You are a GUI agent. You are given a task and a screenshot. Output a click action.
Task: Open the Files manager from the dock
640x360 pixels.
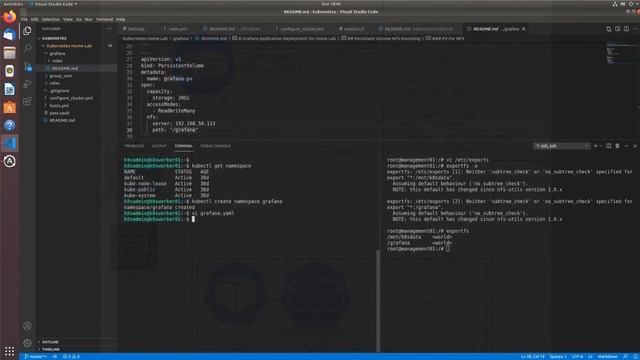click(9, 53)
